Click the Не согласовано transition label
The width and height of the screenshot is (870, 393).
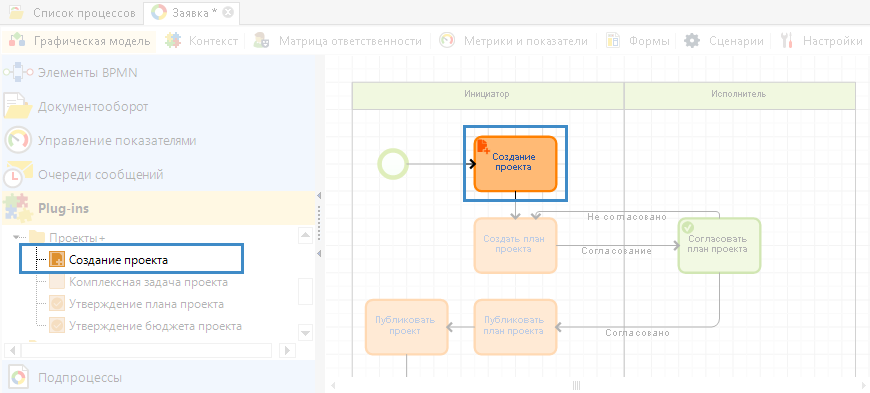click(x=627, y=216)
